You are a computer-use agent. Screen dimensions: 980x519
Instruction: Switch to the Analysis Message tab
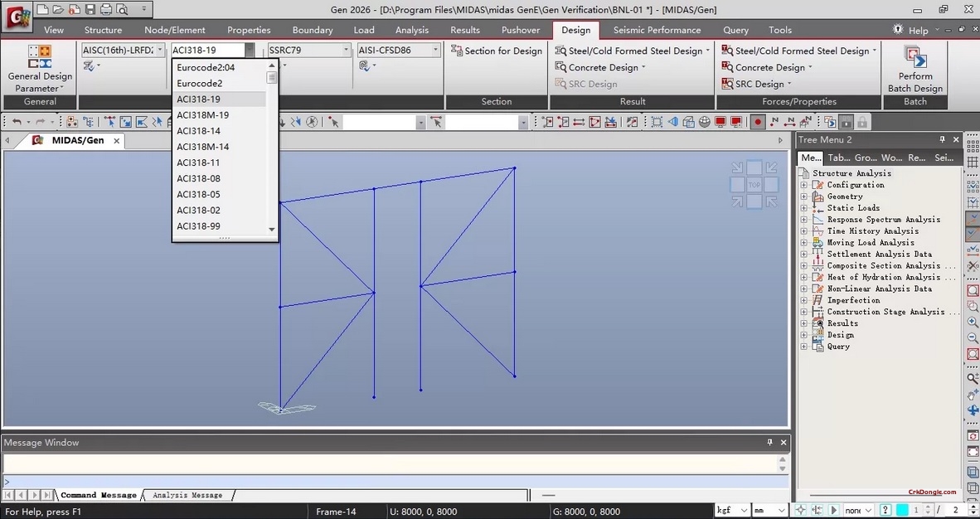(187, 495)
